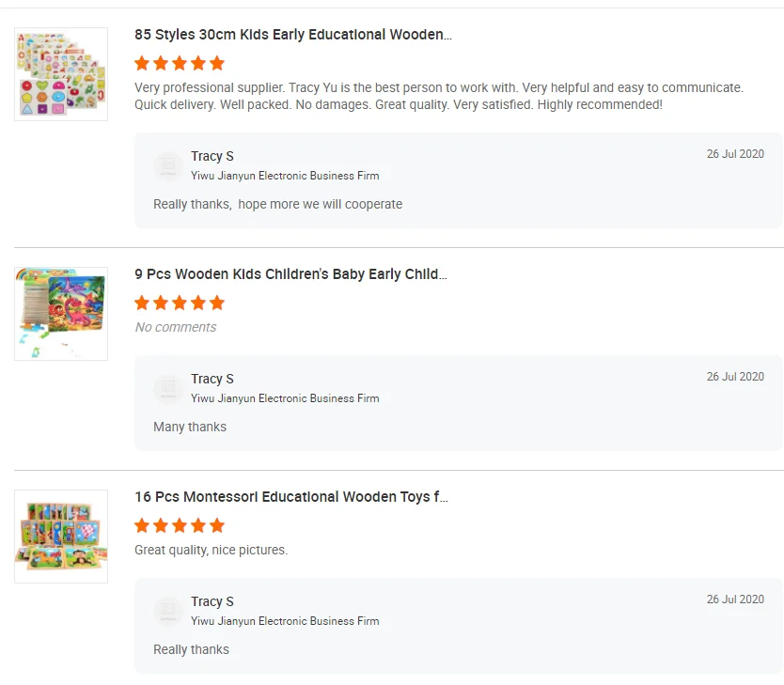Click supplier avatar in the last 'Really thanks' reply
This screenshot has width=784, height=685.
[x=168, y=611]
